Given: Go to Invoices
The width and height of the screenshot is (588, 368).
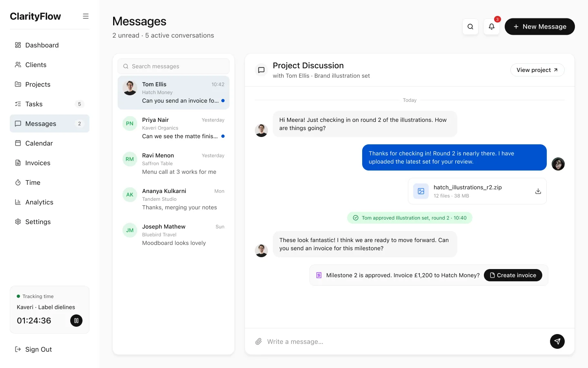Looking at the screenshot, I should [49, 163].
